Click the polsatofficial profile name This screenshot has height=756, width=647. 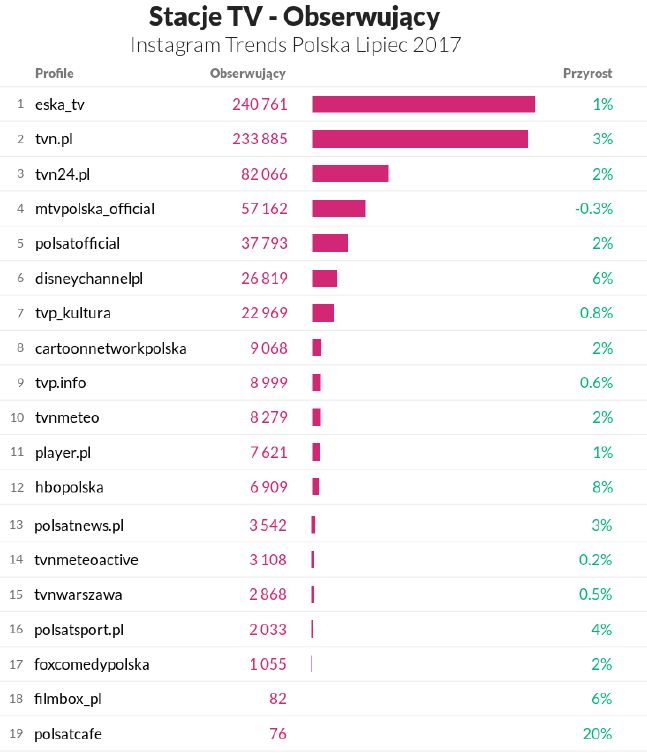tap(77, 244)
